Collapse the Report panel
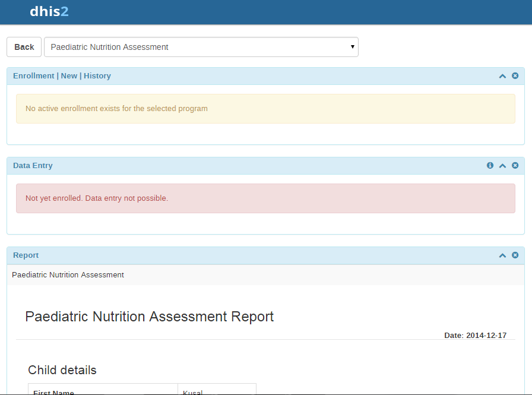 tap(502, 255)
